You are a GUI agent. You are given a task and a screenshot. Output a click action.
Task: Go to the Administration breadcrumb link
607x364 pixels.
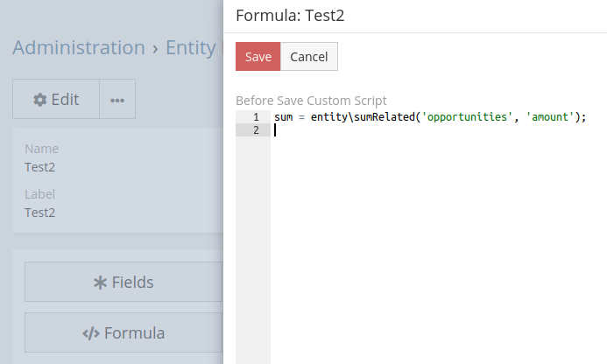point(79,47)
